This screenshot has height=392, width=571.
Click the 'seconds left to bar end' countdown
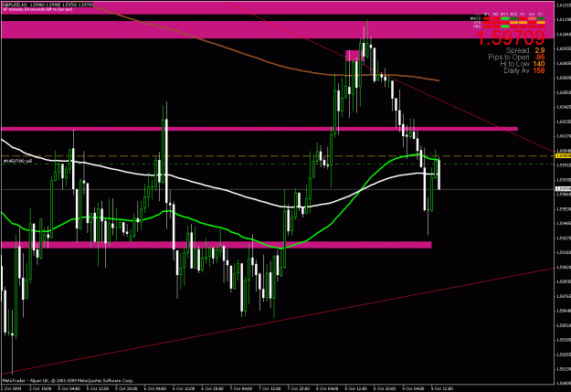[x=37, y=9]
